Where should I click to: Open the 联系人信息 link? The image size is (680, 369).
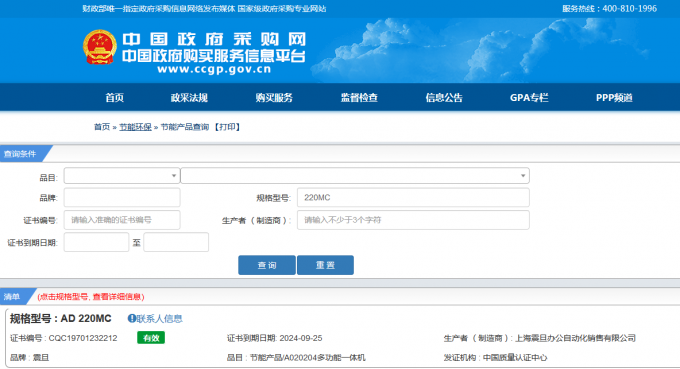pos(159,319)
